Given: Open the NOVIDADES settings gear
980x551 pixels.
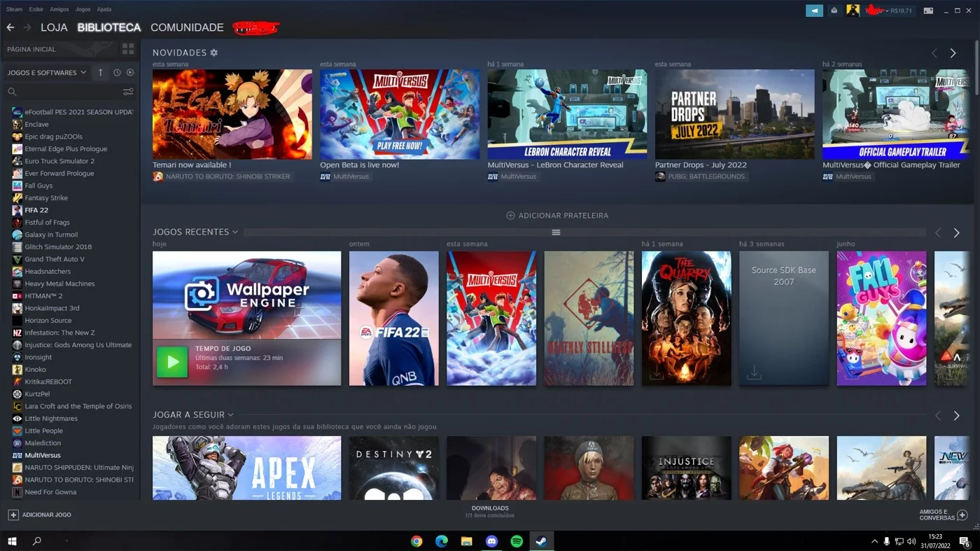Looking at the screenshot, I should (x=214, y=53).
